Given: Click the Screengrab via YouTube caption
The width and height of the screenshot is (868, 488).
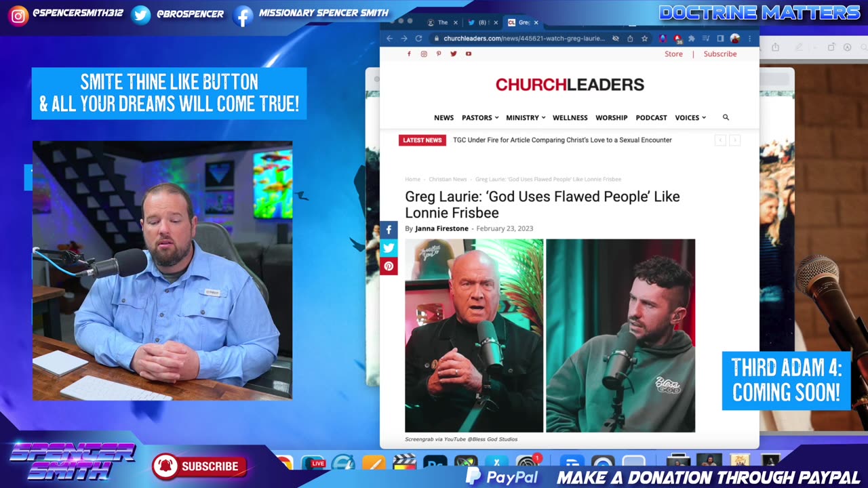Looking at the screenshot, I should point(461,439).
